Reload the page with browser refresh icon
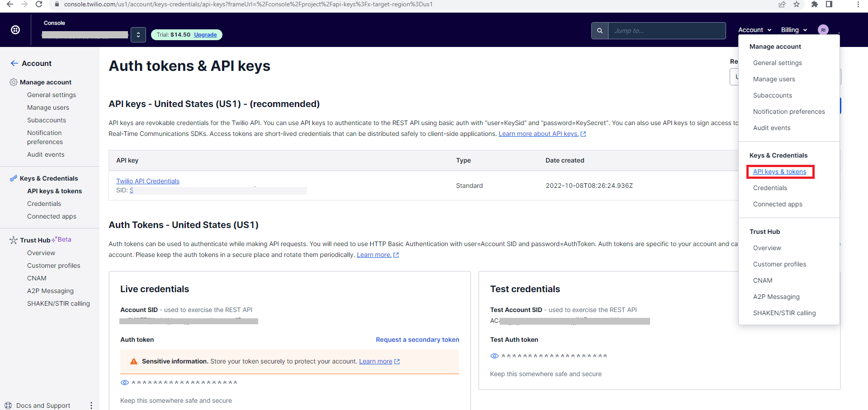Viewport: 868px width, 410px height. tap(39, 4)
